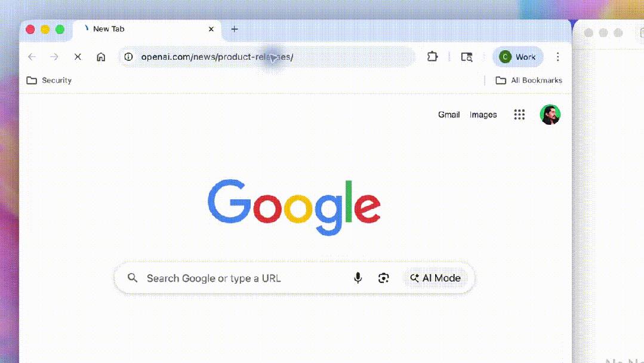Open the tab search icon in toolbar
The image size is (644, 363).
[x=467, y=57]
